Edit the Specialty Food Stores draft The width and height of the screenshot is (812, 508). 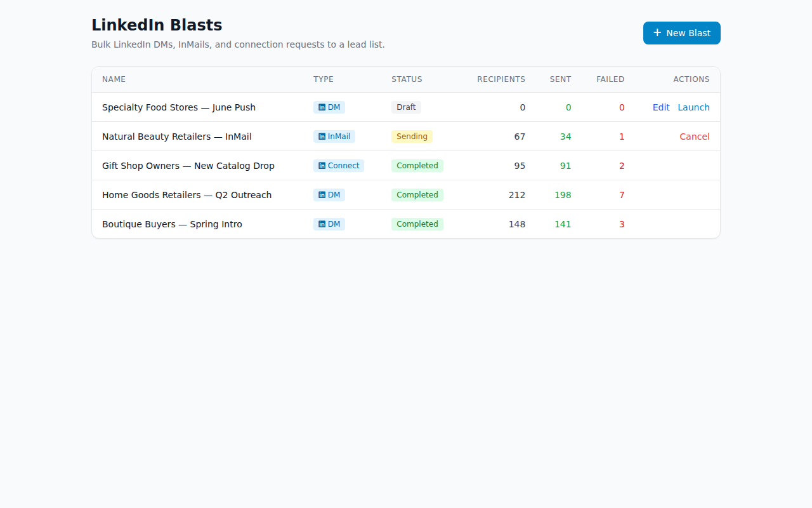(x=661, y=107)
